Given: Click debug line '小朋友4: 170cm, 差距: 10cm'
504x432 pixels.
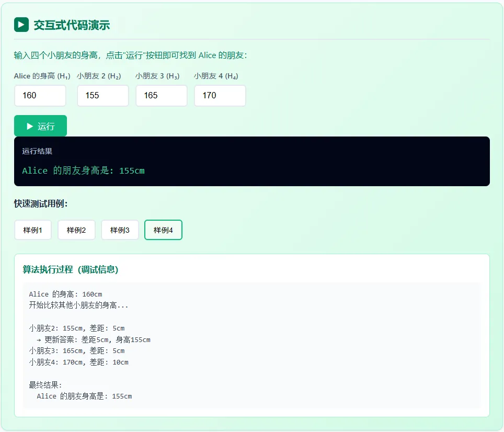Looking at the screenshot, I should [79, 362].
